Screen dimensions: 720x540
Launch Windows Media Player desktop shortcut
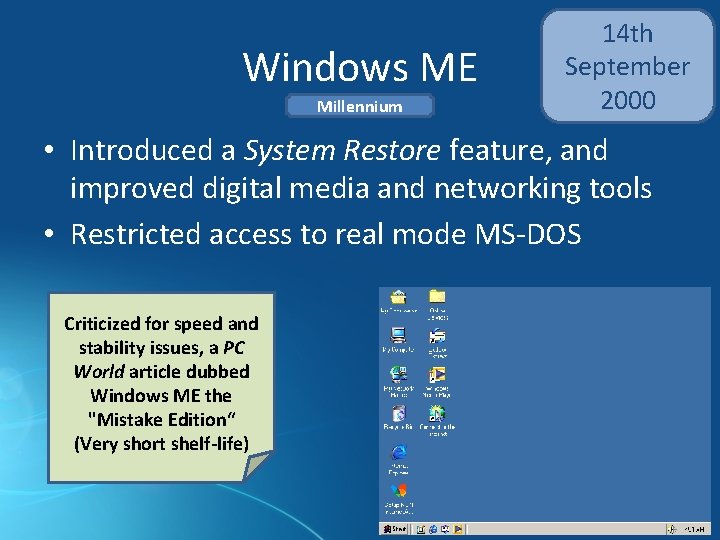pos(437,382)
